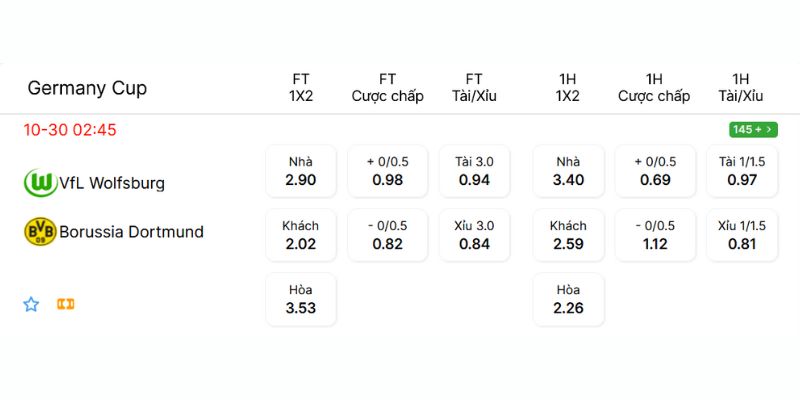Click the VfL Wolfsburg club logo

[40, 182]
